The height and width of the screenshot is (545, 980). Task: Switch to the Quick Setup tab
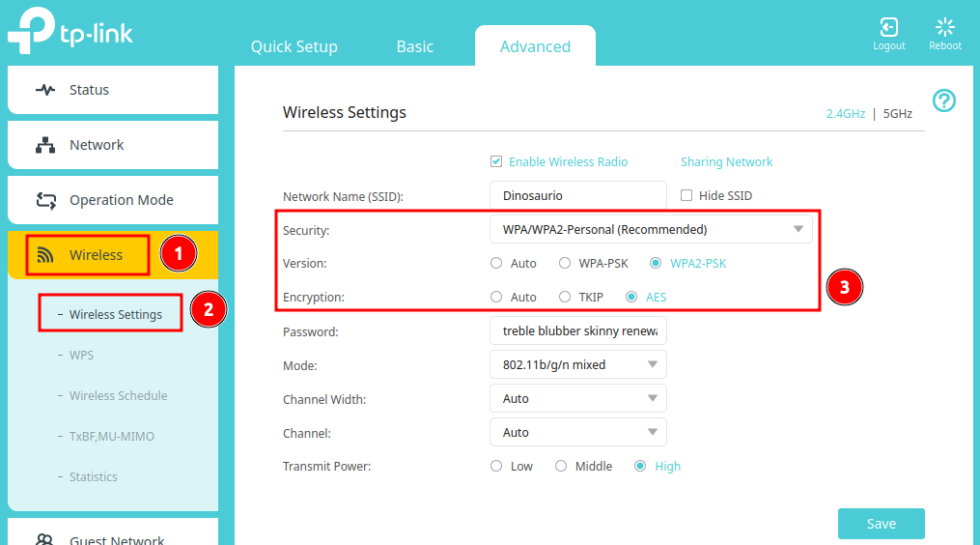tap(294, 46)
